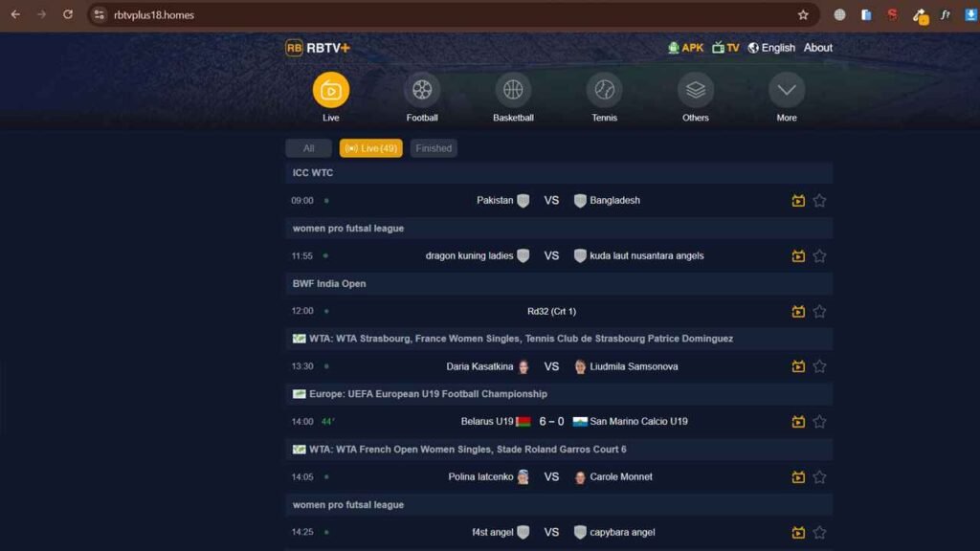The width and height of the screenshot is (980, 551).
Task: Click the ICC WTC league header
Action: point(559,172)
